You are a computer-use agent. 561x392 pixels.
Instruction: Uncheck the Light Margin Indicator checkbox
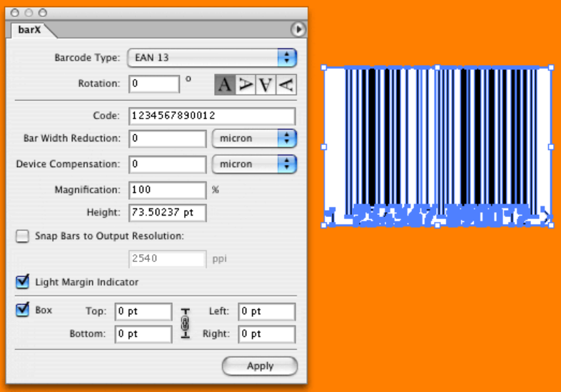pyautogui.click(x=22, y=282)
